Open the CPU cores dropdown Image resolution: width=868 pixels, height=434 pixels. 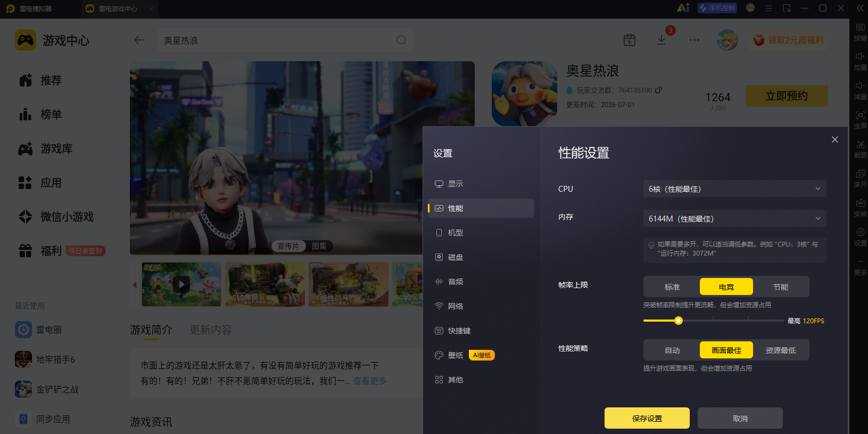pos(735,189)
